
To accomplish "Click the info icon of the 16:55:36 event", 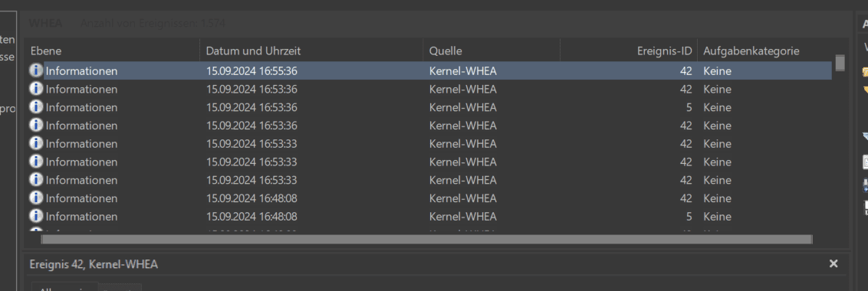I will tap(36, 70).
